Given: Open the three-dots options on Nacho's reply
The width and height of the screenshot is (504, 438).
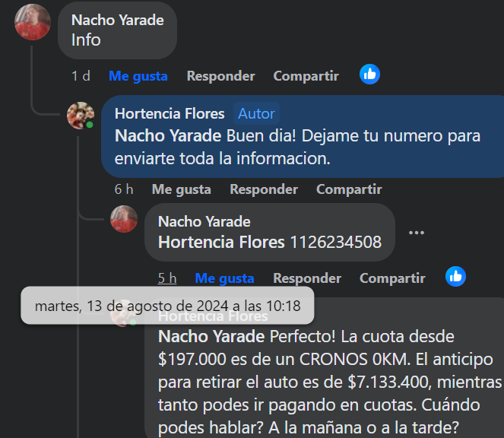Looking at the screenshot, I should [417, 233].
